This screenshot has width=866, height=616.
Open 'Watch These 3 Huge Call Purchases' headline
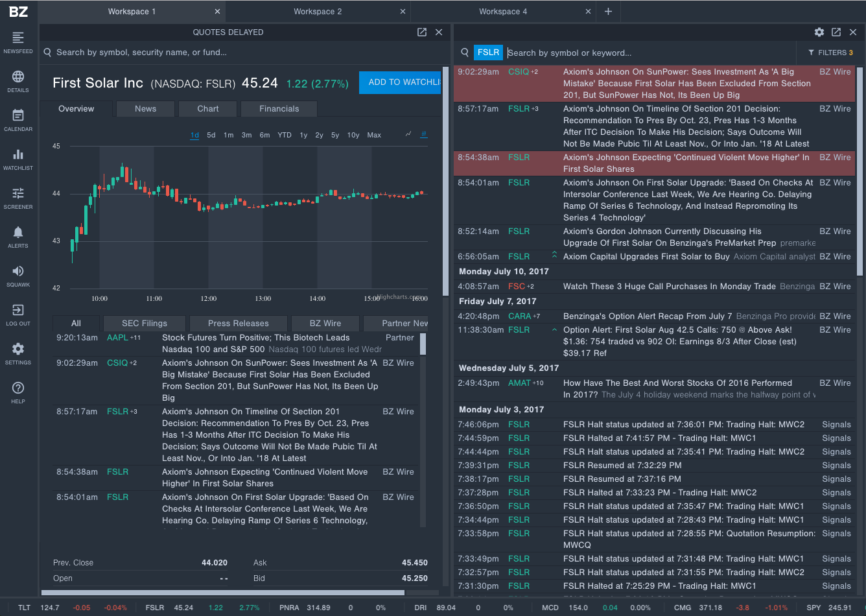pyautogui.click(x=670, y=287)
